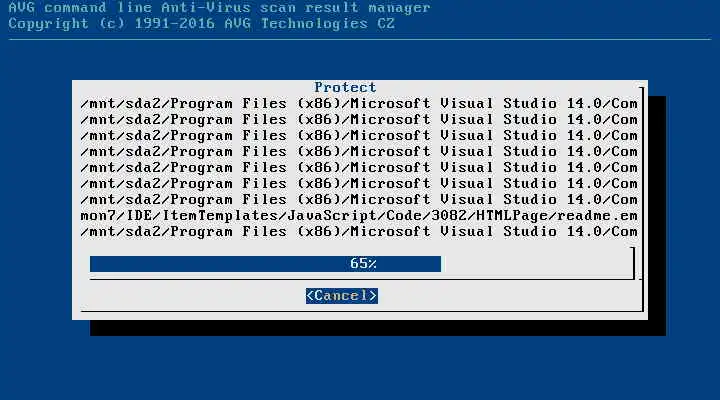The height and width of the screenshot is (400, 720).
Task: Click the 1991-2016 copyright years
Action: (174, 23)
